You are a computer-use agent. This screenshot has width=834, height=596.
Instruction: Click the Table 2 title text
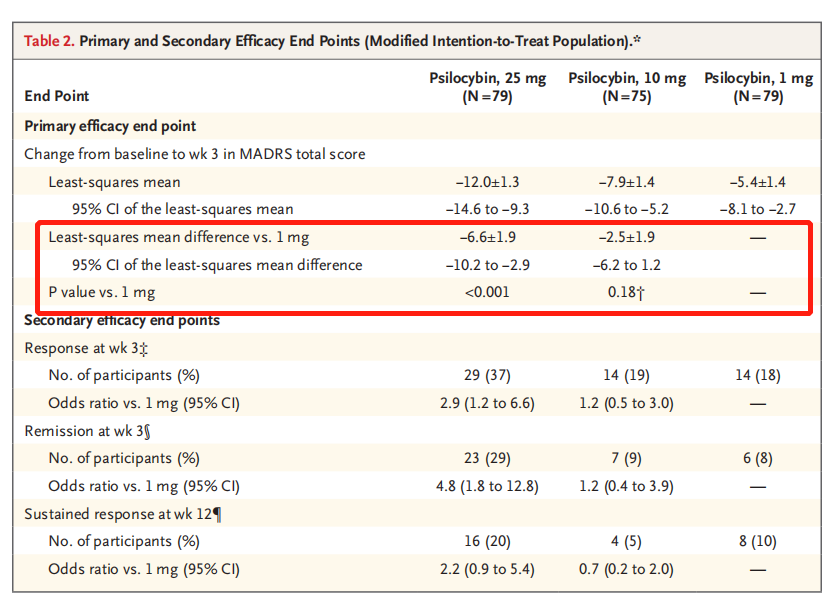click(331, 41)
